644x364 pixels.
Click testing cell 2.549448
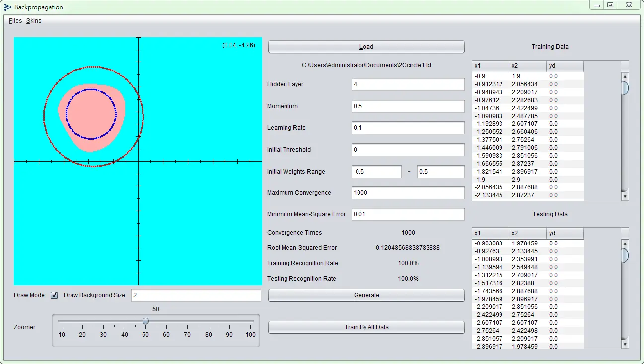[528, 267]
